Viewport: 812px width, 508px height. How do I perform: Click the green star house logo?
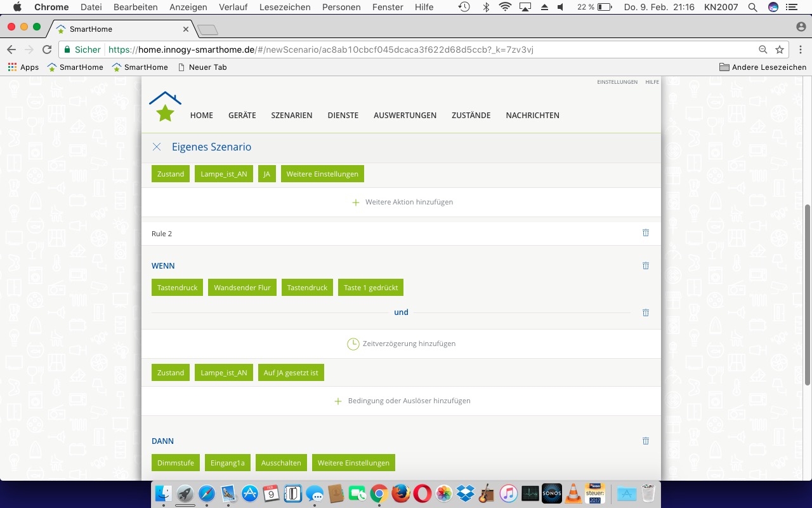point(165,107)
